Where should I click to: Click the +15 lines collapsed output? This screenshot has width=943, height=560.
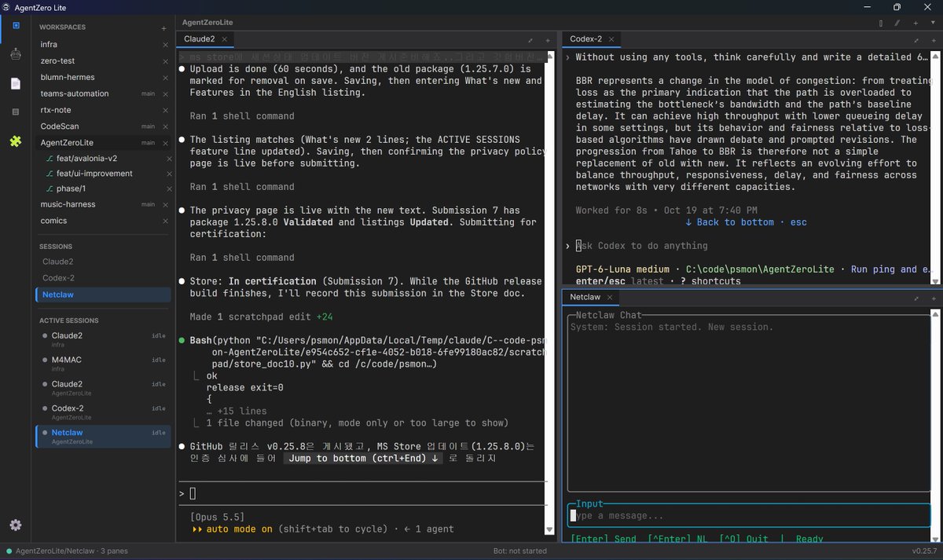[x=236, y=411]
